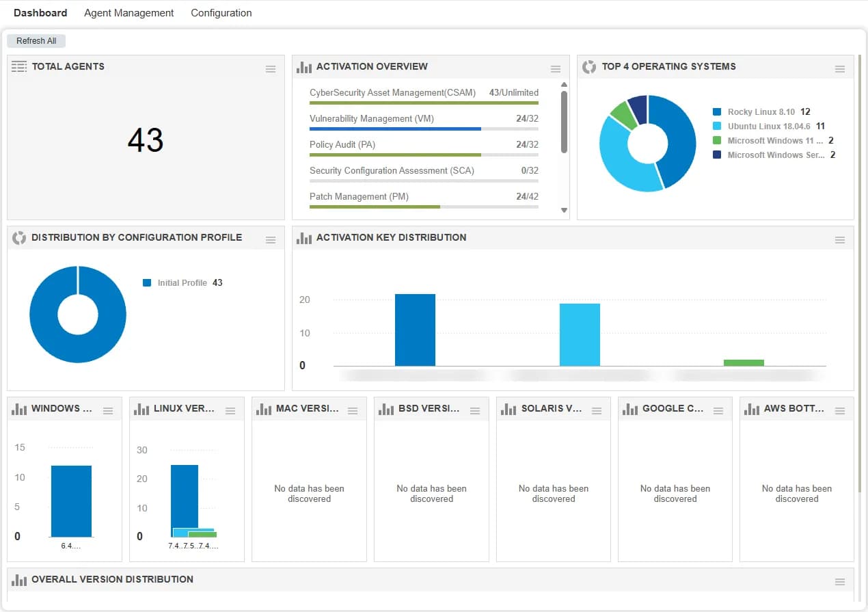Open the Agent Management tab

coord(129,13)
